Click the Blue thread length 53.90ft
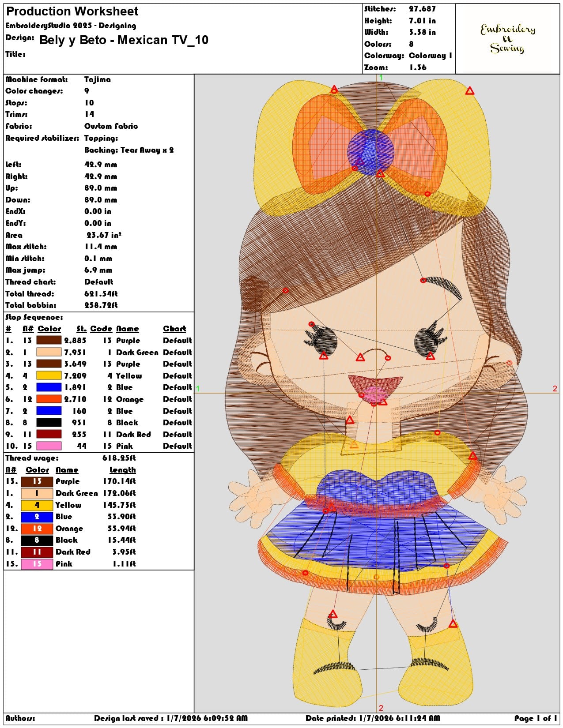Viewport: 563px width, 728px height. [x=121, y=517]
